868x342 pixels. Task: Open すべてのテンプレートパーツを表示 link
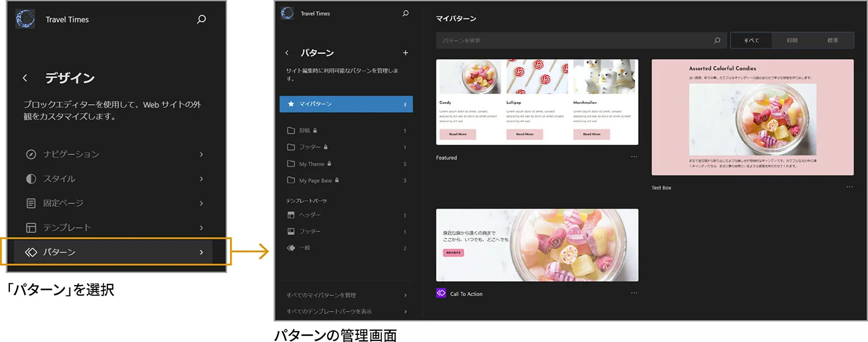[346, 312]
